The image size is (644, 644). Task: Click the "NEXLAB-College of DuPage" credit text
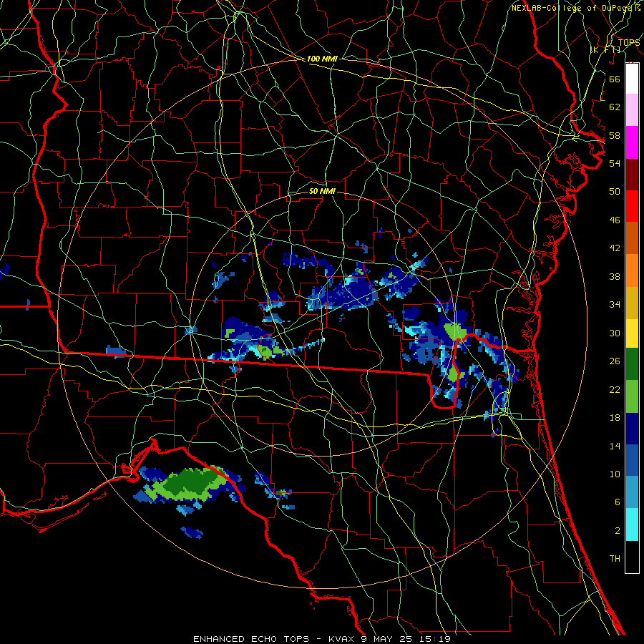[x=572, y=8]
